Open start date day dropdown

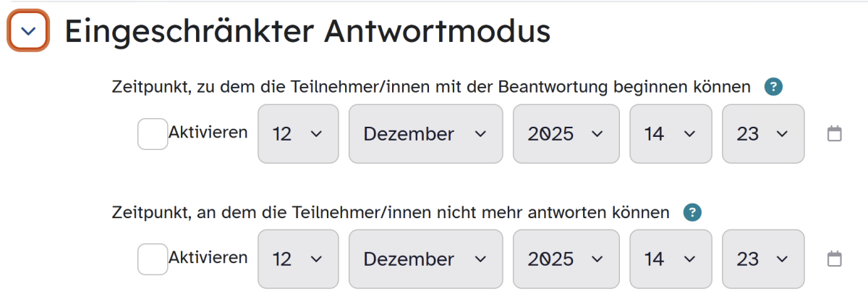(298, 134)
